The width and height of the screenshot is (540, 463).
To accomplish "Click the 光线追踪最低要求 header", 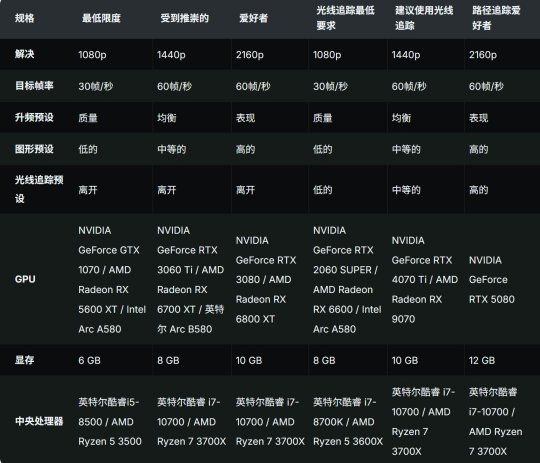I will [x=345, y=18].
